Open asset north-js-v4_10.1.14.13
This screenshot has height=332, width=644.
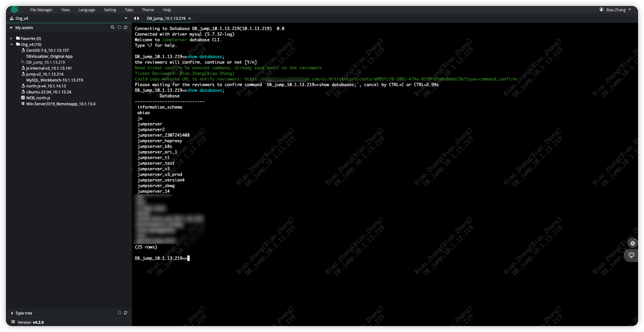click(x=46, y=86)
